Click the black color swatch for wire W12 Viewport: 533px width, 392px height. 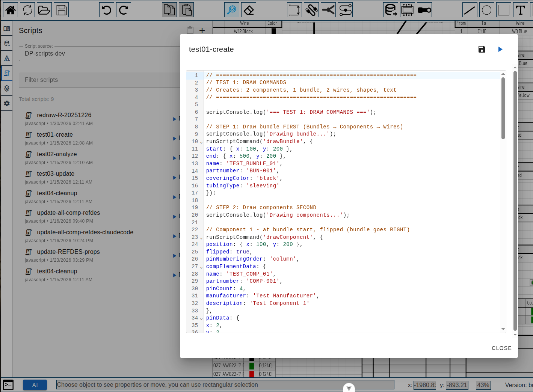[x=273, y=31]
